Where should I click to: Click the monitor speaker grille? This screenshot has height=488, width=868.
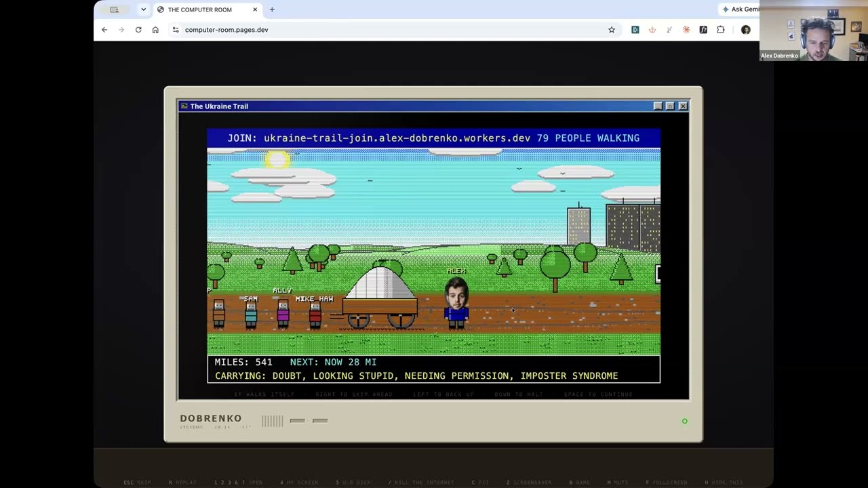pos(272,421)
